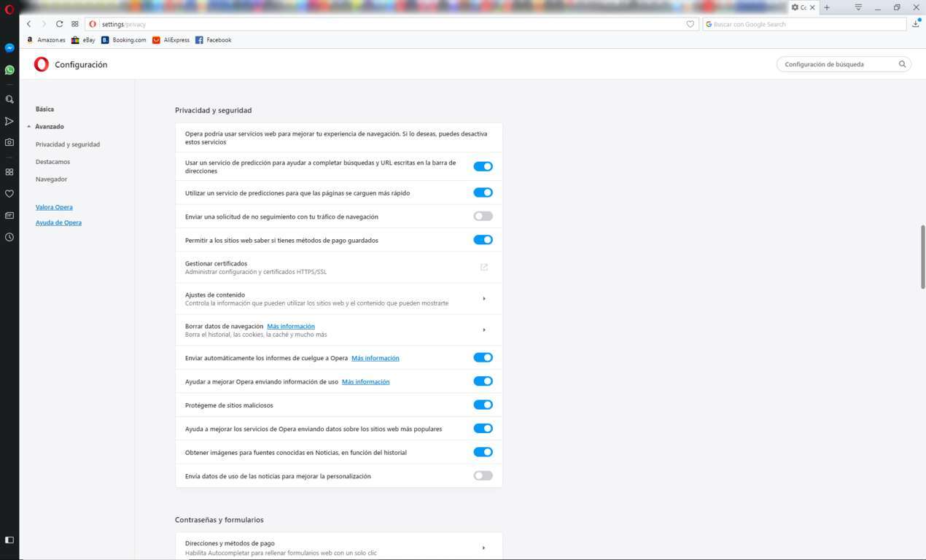This screenshot has width=926, height=560.
Task: Expand 'Ajustes de contenido' section
Action: coord(483,299)
